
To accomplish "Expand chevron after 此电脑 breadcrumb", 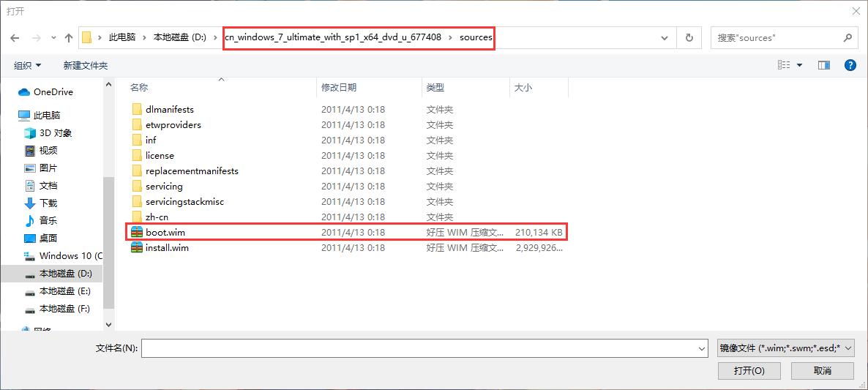I will (x=144, y=37).
